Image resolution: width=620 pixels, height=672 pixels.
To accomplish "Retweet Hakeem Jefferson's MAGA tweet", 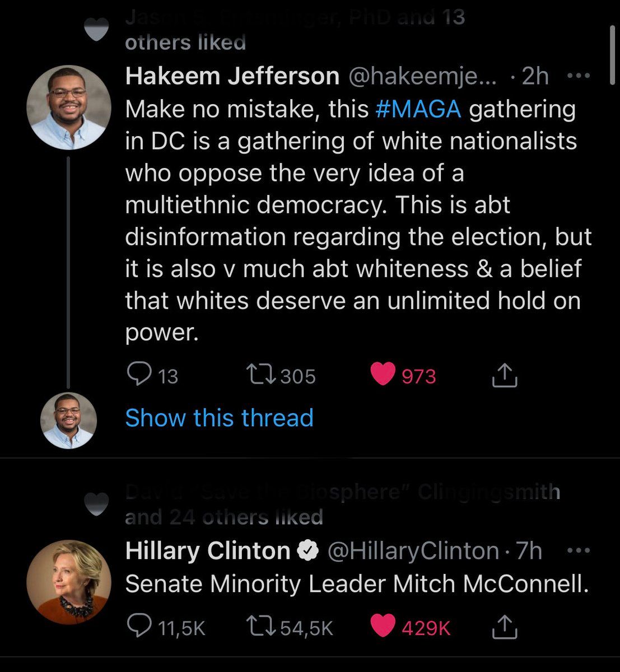I will click(x=260, y=375).
